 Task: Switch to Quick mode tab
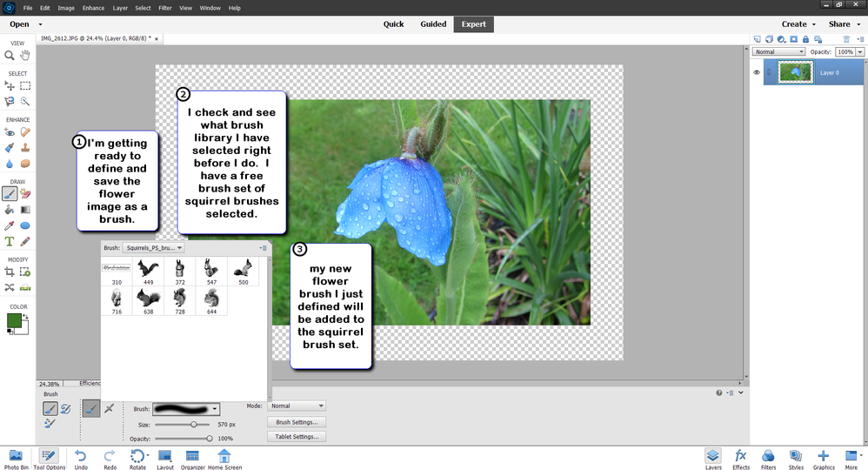click(x=394, y=23)
